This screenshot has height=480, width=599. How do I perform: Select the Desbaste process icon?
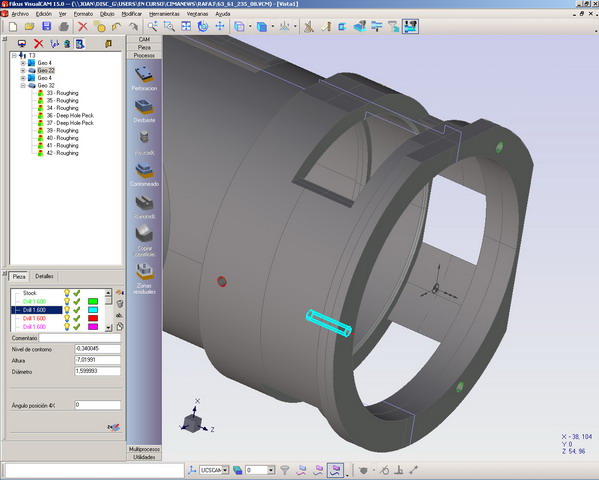tap(144, 107)
